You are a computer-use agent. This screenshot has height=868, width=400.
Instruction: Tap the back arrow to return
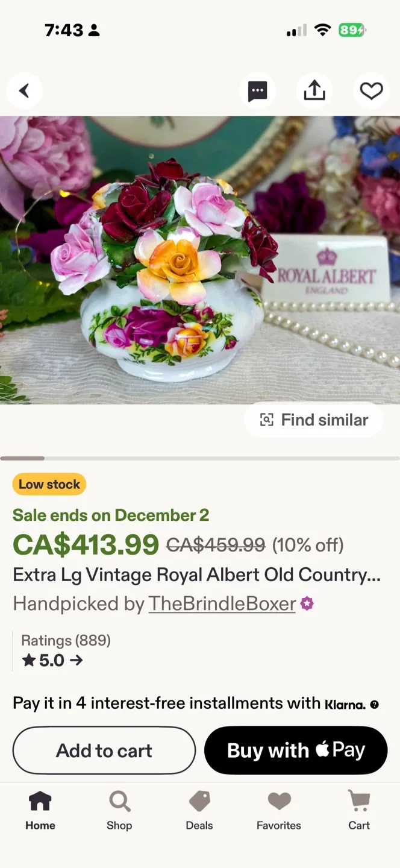(24, 90)
